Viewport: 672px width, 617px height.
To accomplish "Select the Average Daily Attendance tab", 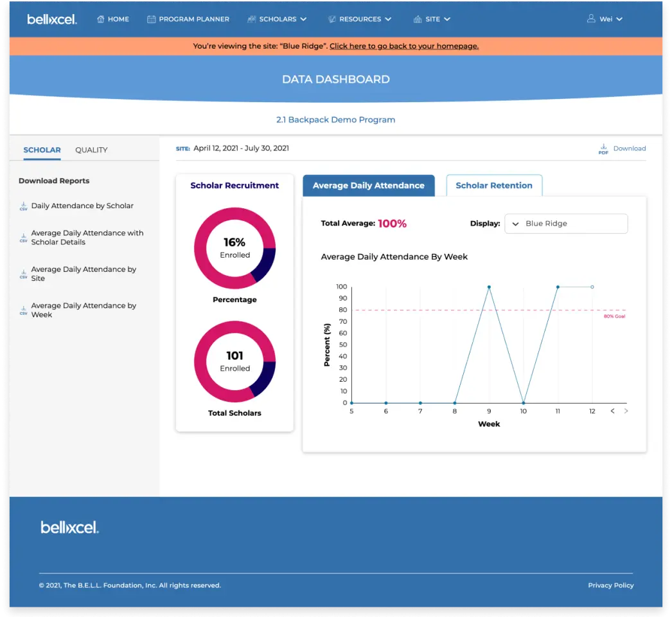I will pos(368,185).
